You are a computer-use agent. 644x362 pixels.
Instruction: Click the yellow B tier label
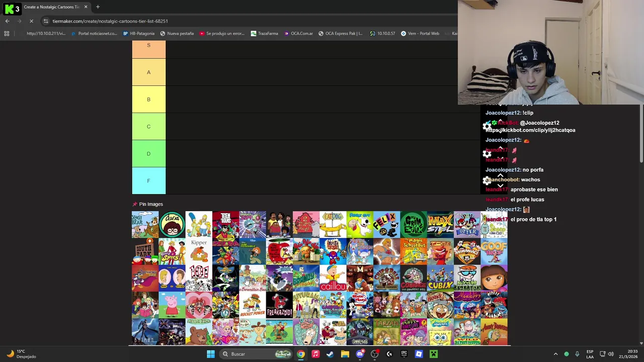point(148,100)
